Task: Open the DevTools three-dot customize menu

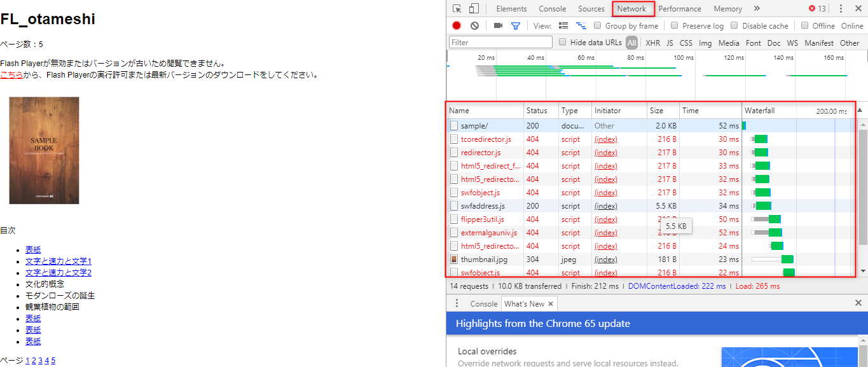Action: 841,9
